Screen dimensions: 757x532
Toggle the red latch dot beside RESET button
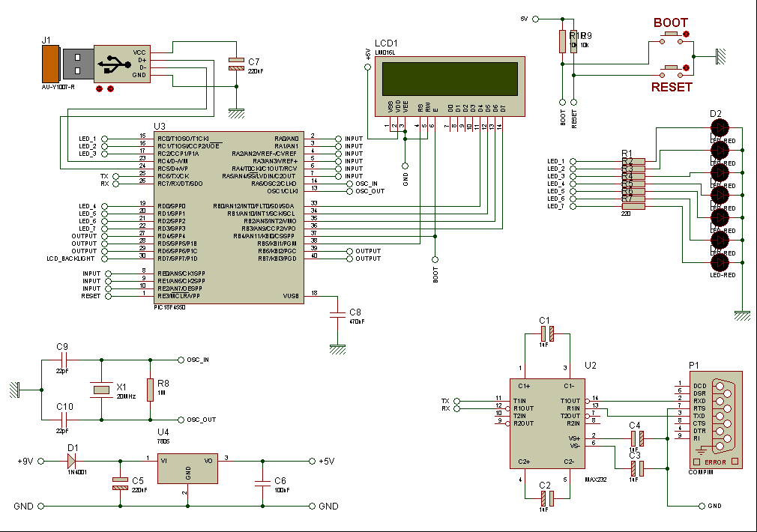pos(687,69)
